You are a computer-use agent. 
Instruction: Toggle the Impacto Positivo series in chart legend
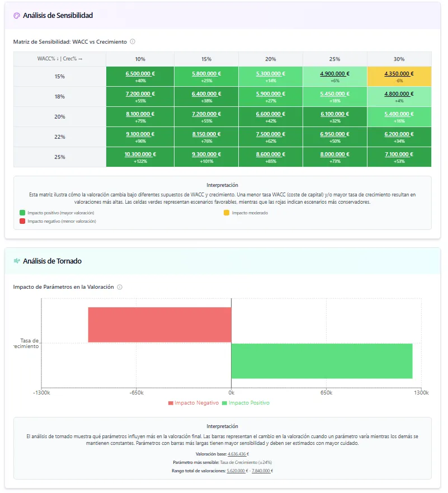[246, 403]
